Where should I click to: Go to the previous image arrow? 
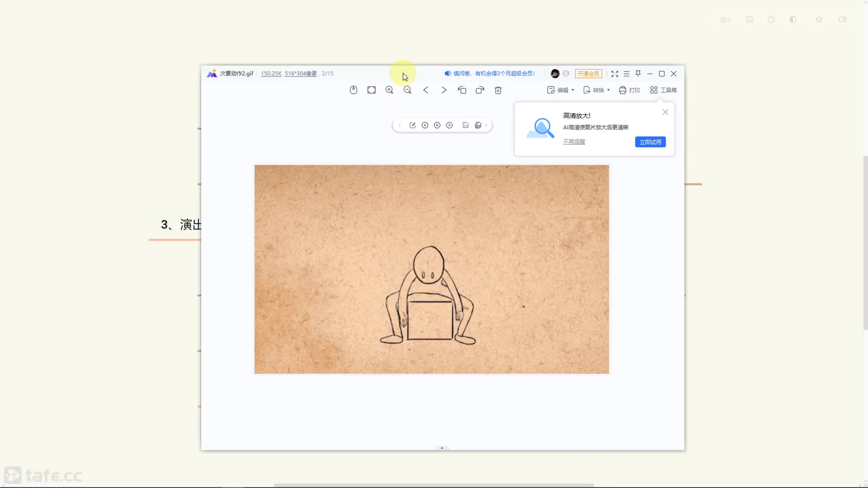[x=426, y=90]
